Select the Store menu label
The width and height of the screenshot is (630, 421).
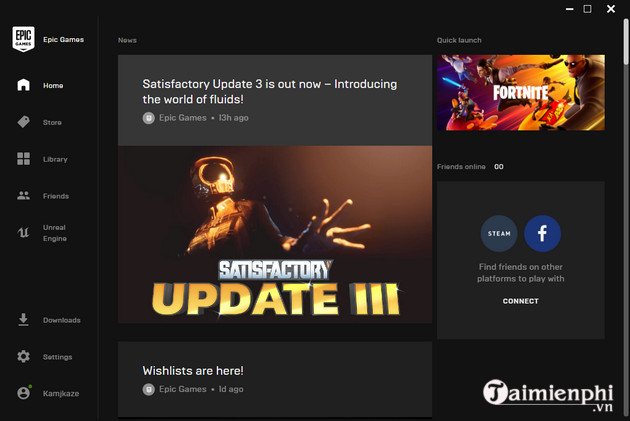(52, 123)
